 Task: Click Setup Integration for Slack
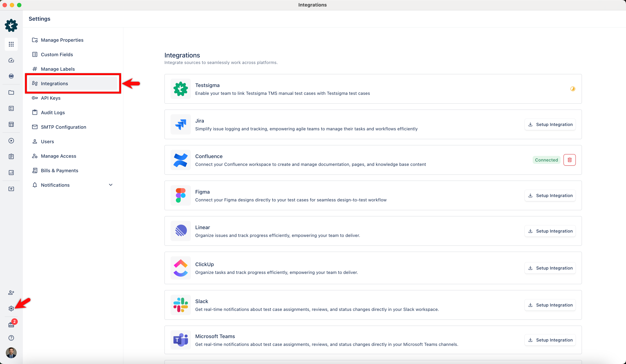tap(550, 305)
